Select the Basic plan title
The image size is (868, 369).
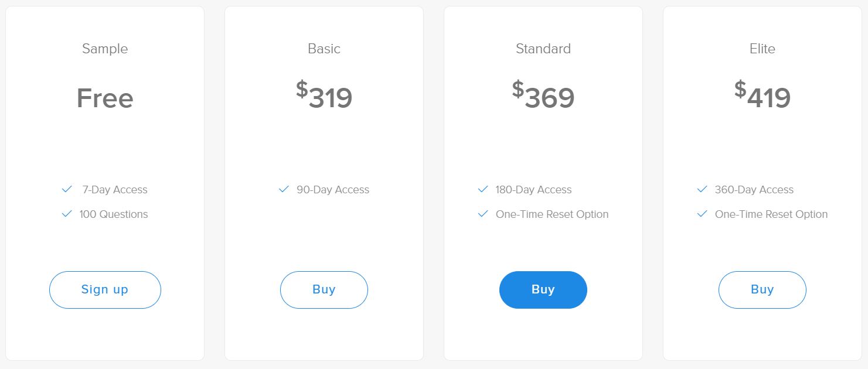coord(324,49)
